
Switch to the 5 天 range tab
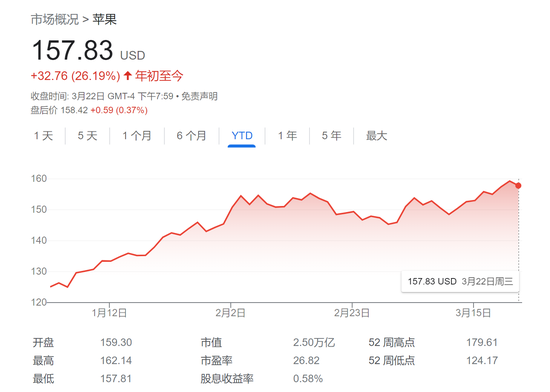[87, 136]
